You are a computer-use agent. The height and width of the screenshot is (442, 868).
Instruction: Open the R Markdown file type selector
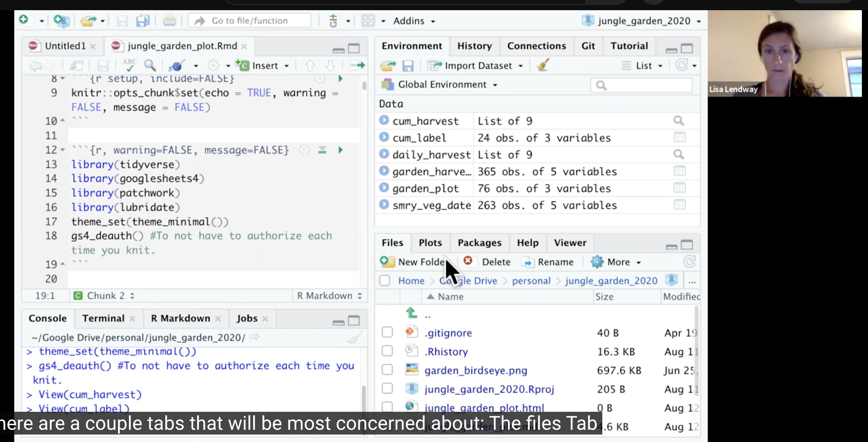[329, 296]
